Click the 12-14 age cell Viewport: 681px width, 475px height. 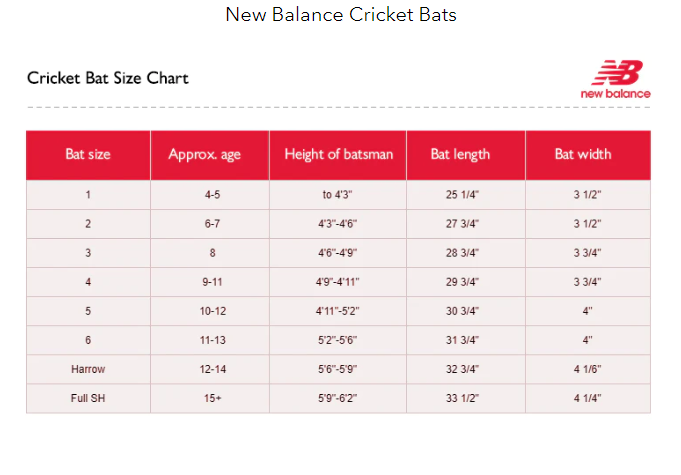point(212,369)
